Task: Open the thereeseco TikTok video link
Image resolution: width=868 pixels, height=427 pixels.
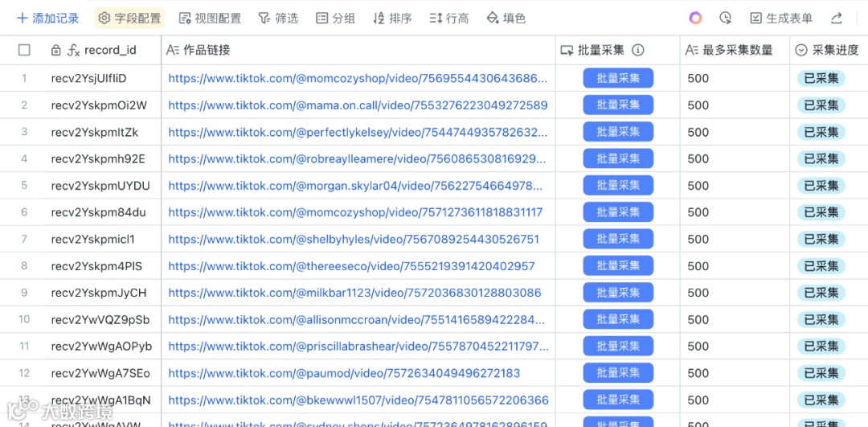Action: click(x=351, y=266)
